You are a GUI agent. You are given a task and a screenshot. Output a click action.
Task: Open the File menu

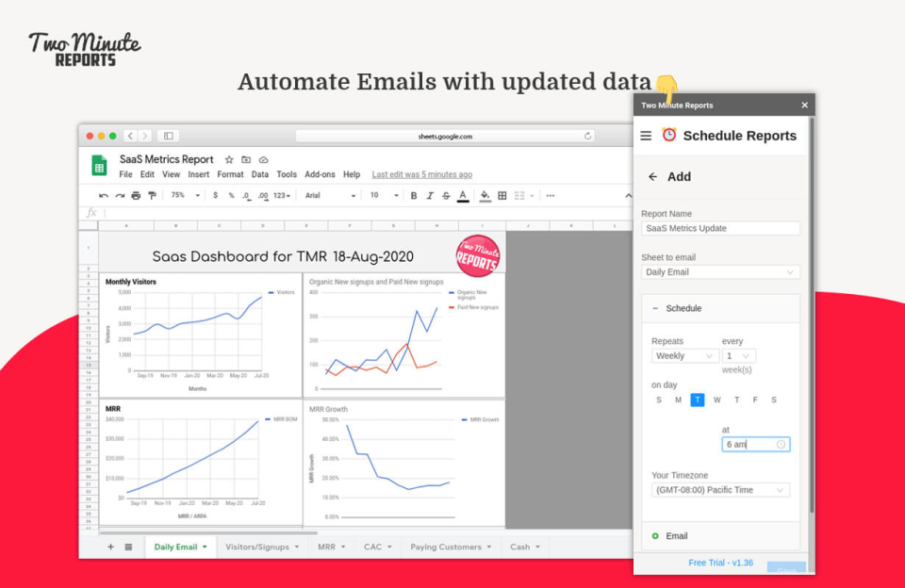click(x=125, y=174)
